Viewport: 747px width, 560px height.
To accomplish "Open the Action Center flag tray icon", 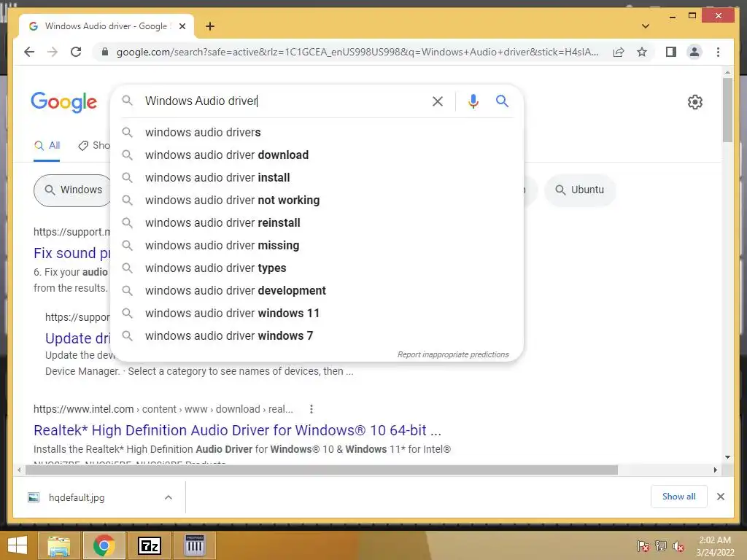I will click(x=643, y=546).
